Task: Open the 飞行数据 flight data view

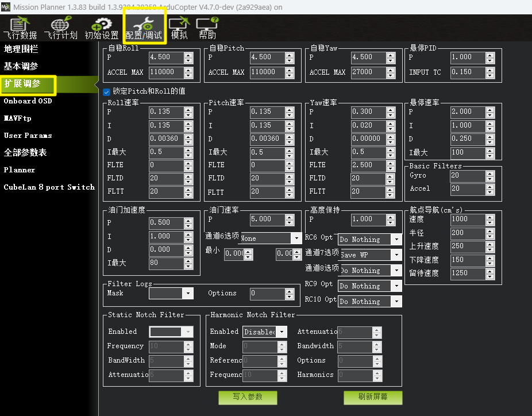Action: tap(20, 28)
